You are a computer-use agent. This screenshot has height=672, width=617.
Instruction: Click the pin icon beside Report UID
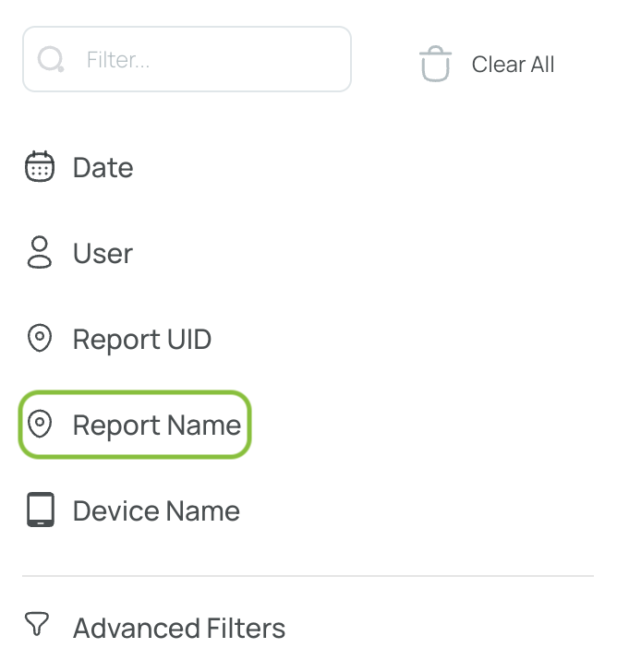(x=40, y=338)
